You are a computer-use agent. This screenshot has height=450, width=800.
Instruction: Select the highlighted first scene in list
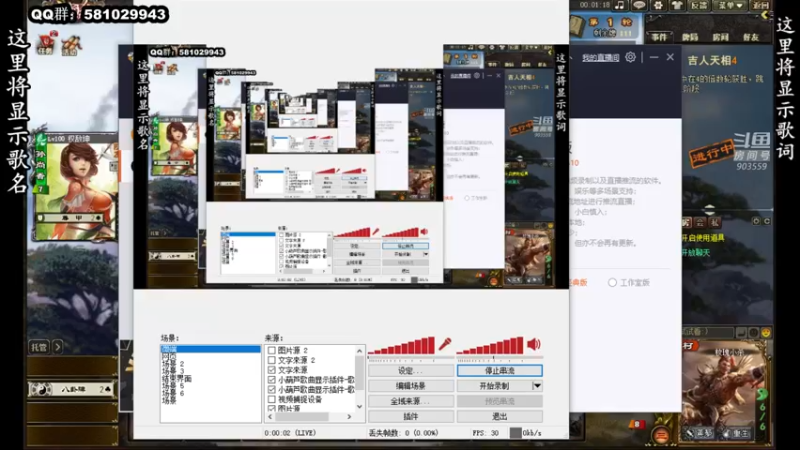(x=211, y=349)
